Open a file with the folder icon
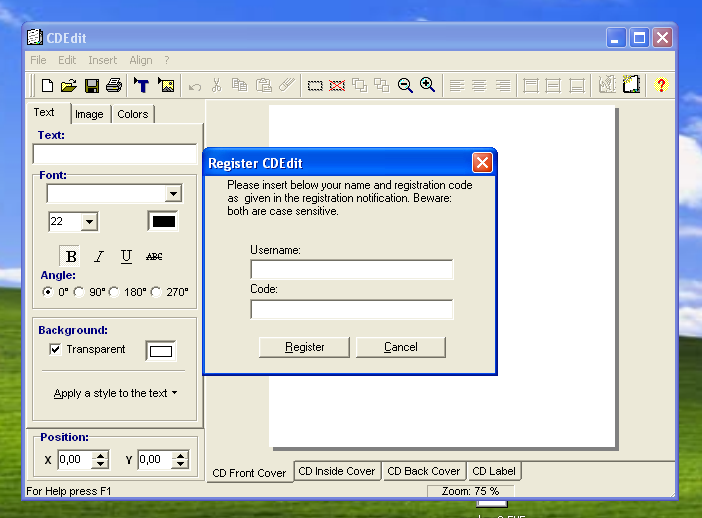 point(69,86)
